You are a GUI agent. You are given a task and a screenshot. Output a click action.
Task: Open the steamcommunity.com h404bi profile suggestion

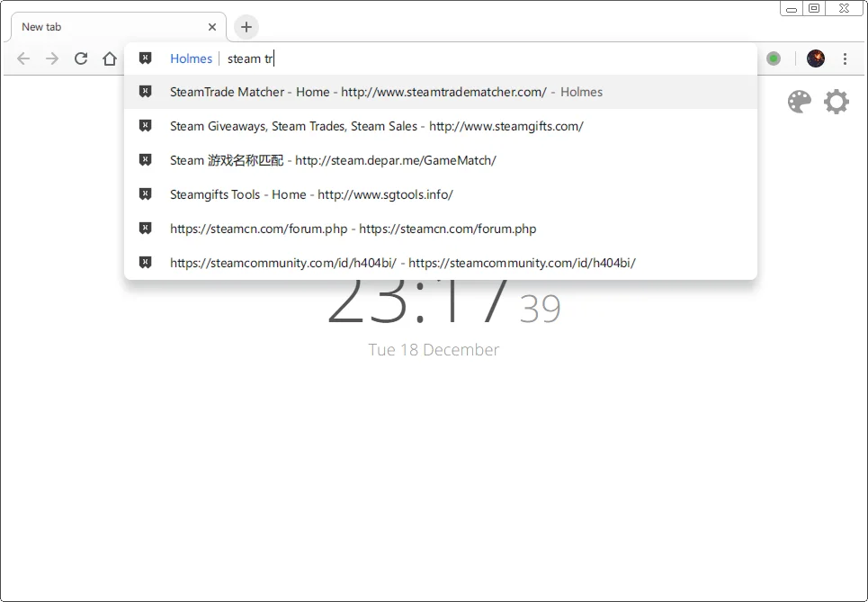[x=402, y=263]
